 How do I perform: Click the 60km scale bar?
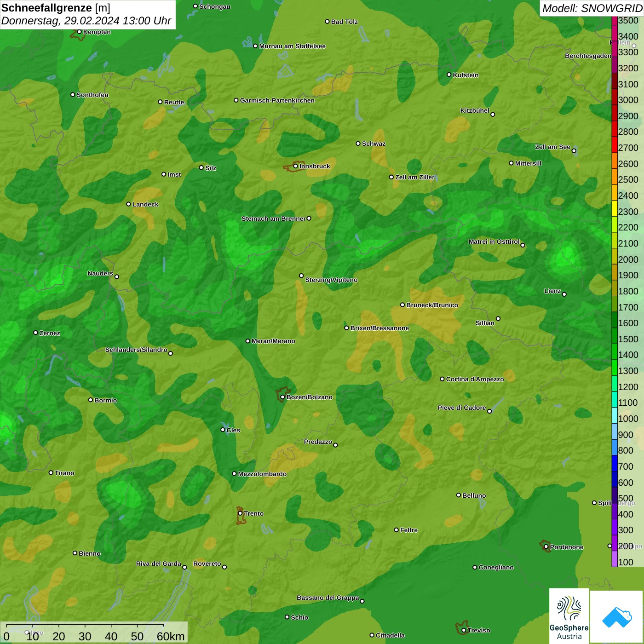click(x=94, y=632)
